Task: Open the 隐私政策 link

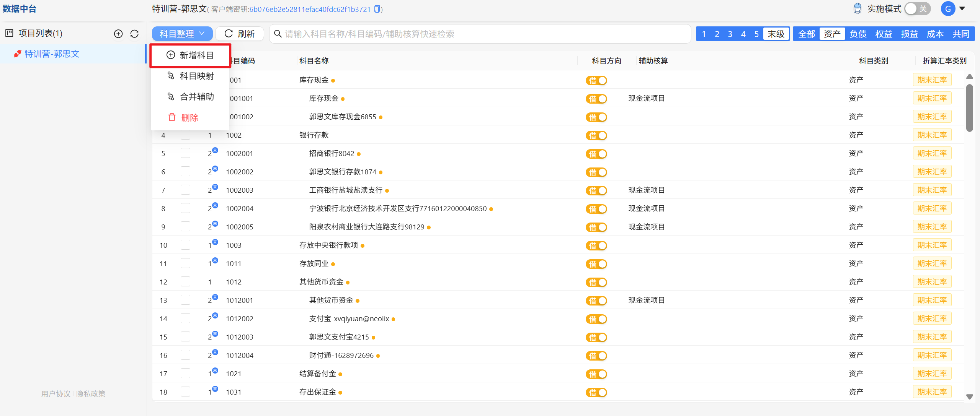Action: point(91,393)
